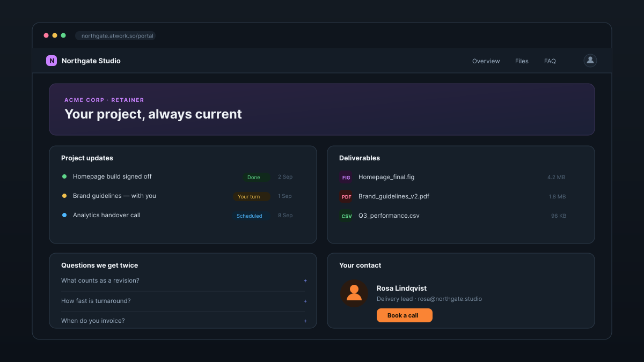Open Homepage_final.fig file

(386, 177)
